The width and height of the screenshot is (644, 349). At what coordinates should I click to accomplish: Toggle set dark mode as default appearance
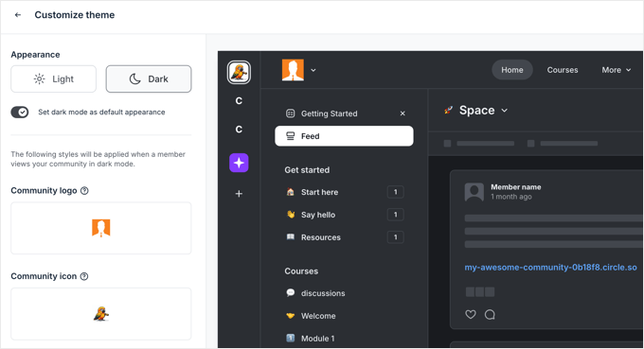20,112
